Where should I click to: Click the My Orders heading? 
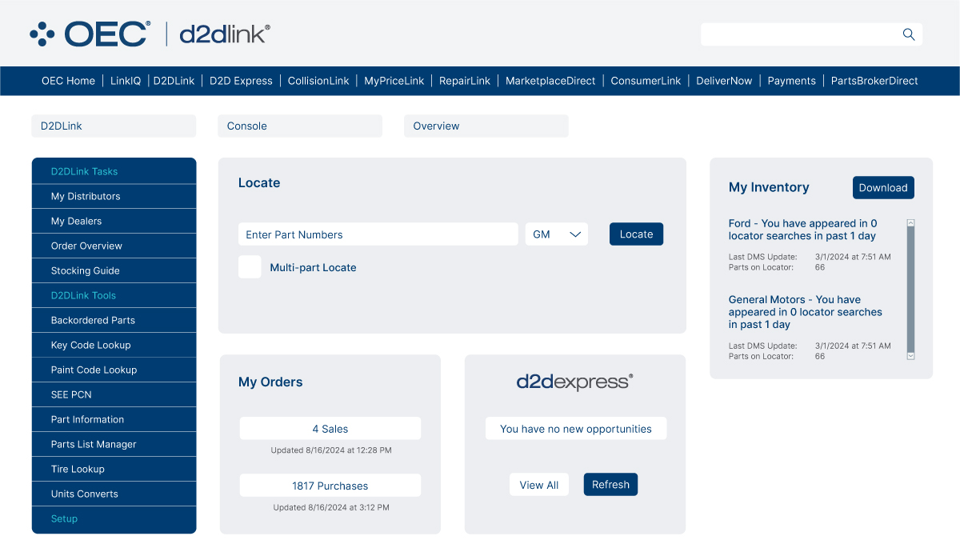(x=270, y=382)
